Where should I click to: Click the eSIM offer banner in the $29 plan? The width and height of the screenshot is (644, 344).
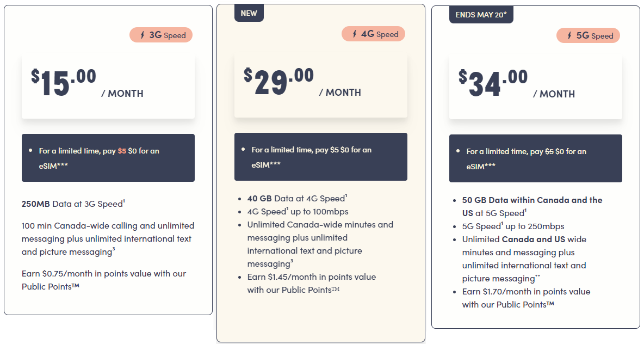(x=320, y=156)
